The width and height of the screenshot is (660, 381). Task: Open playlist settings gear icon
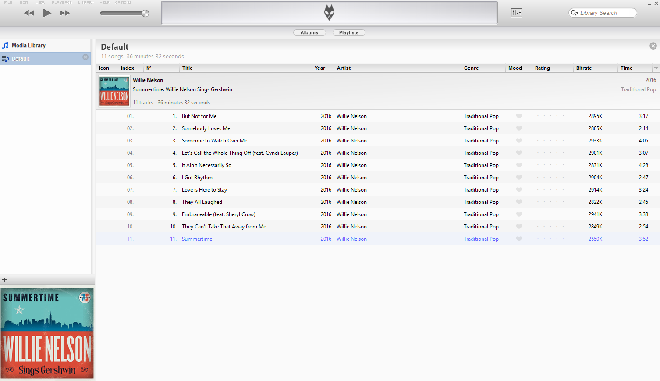click(x=653, y=46)
